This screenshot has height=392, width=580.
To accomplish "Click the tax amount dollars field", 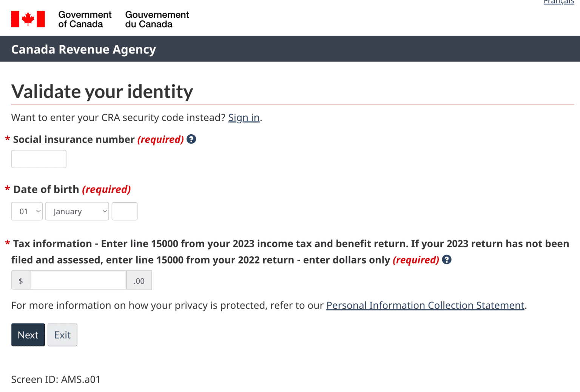I will pos(78,280).
